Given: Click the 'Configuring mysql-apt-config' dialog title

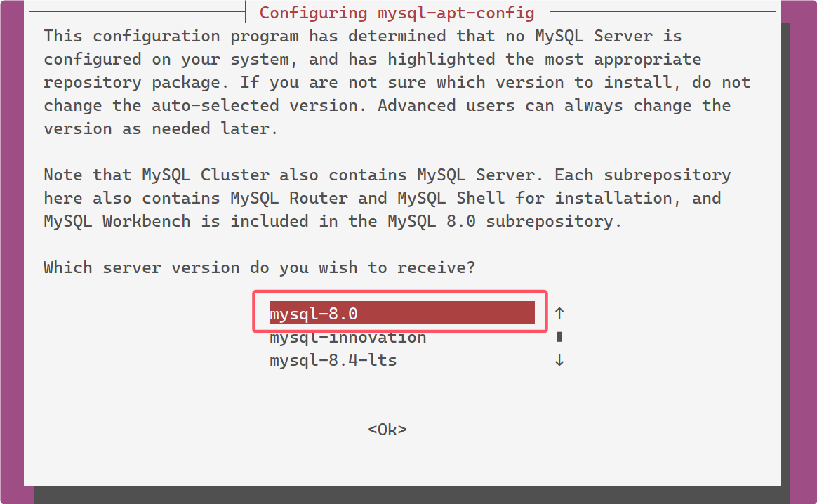Looking at the screenshot, I should [x=397, y=13].
